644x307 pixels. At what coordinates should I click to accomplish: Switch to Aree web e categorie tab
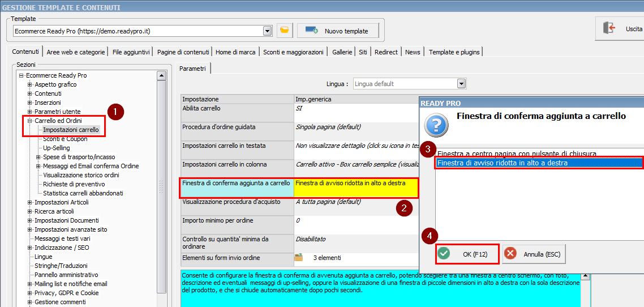click(76, 52)
